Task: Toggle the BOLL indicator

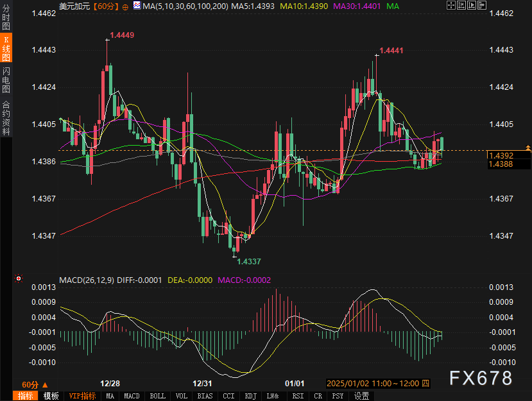Action: 157,396
